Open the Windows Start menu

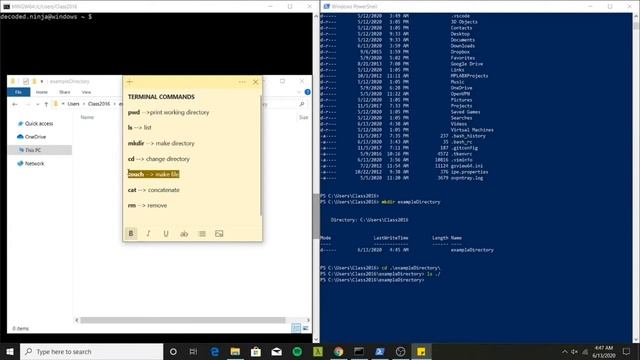10,351
